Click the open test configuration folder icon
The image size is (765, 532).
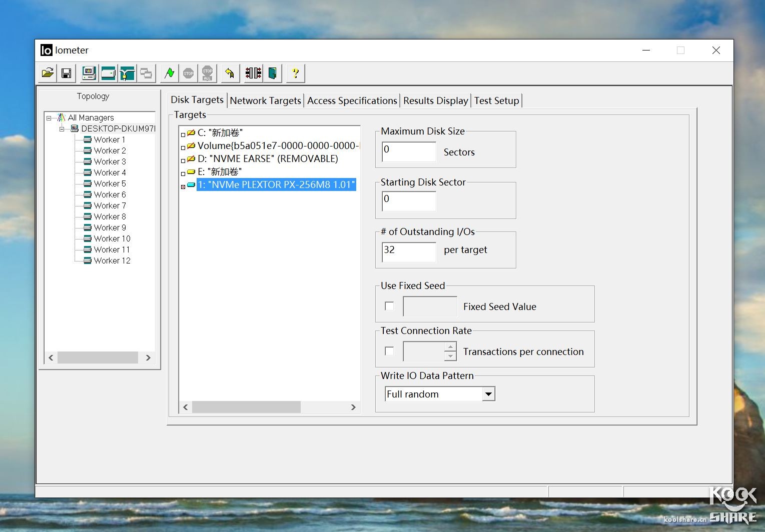click(x=48, y=73)
